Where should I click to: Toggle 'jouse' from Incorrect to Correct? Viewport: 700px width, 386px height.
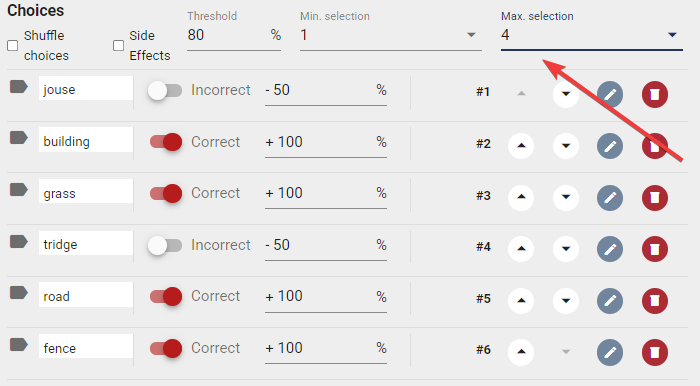click(165, 91)
